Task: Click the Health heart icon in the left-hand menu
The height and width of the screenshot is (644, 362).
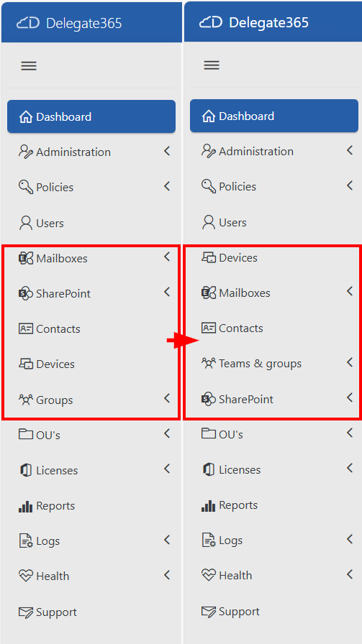Action: point(26,576)
